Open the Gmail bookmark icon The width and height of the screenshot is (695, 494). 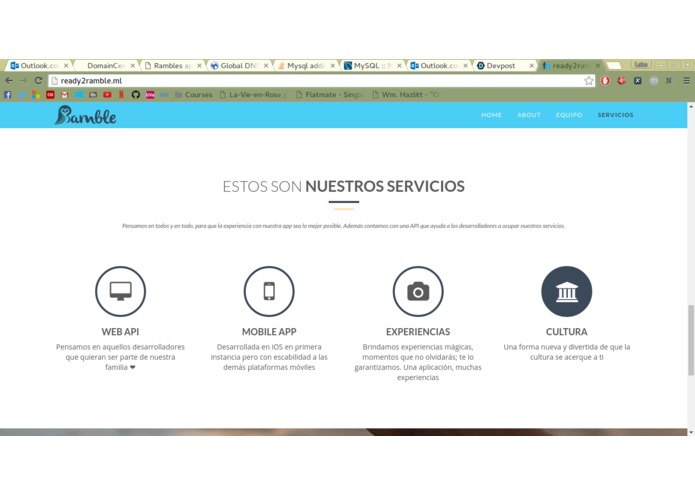click(x=65, y=94)
